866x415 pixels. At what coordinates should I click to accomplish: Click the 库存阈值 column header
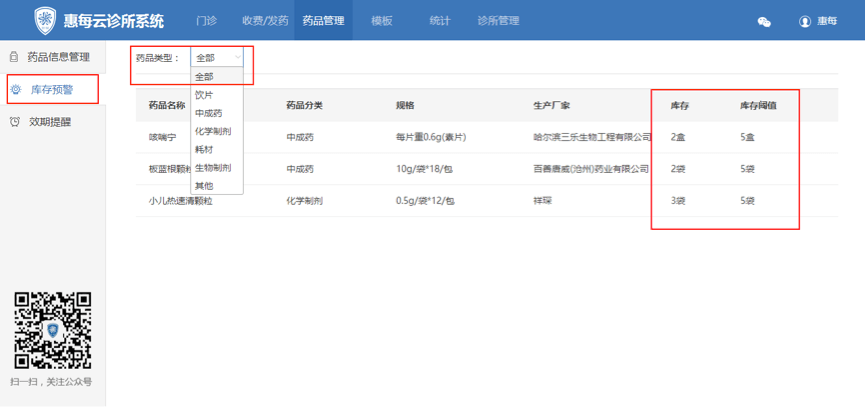(x=758, y=106)
